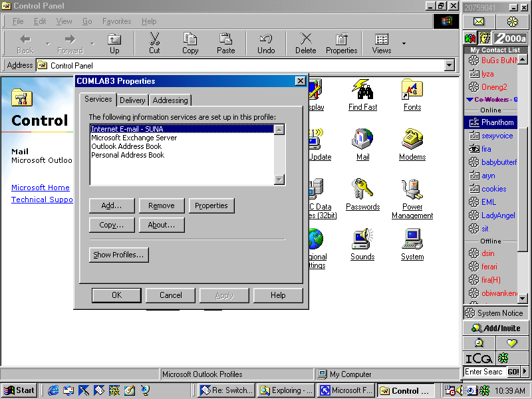Open the Fonts folder icon
This screenshot has width=532, height=399.
[412, 95]
